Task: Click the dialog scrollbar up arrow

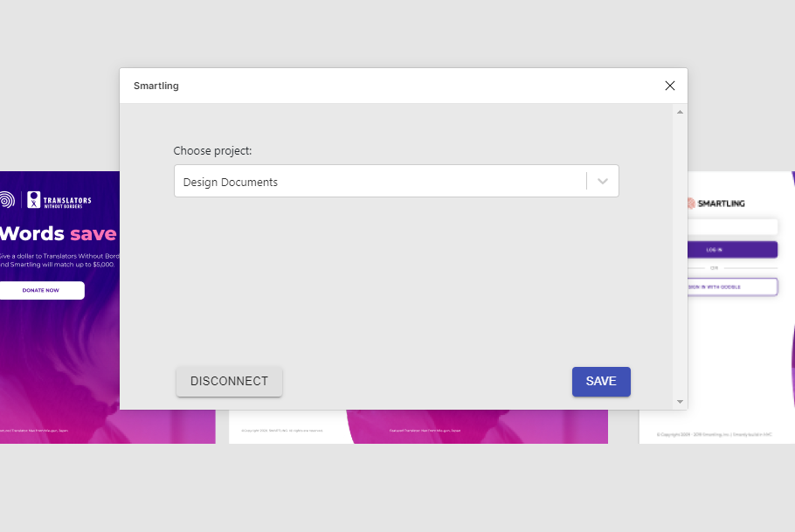Action: pyautogui.click(x=680, y=112)
